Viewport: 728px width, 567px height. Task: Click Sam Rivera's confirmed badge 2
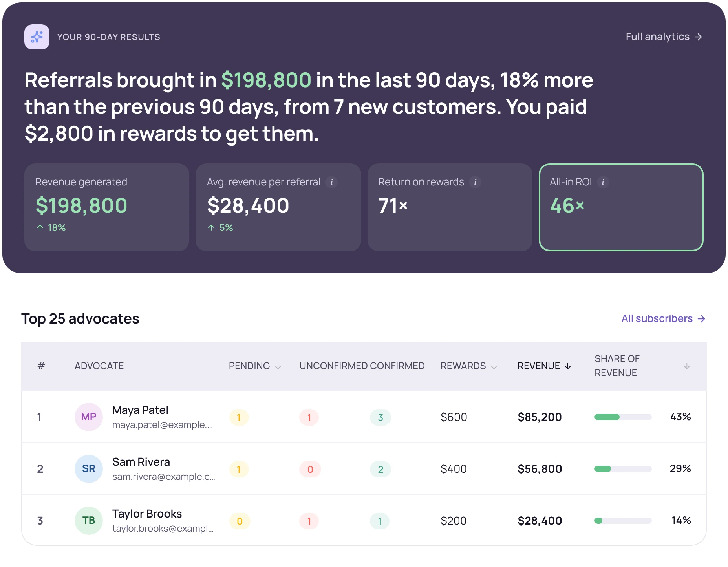(380, 469)
